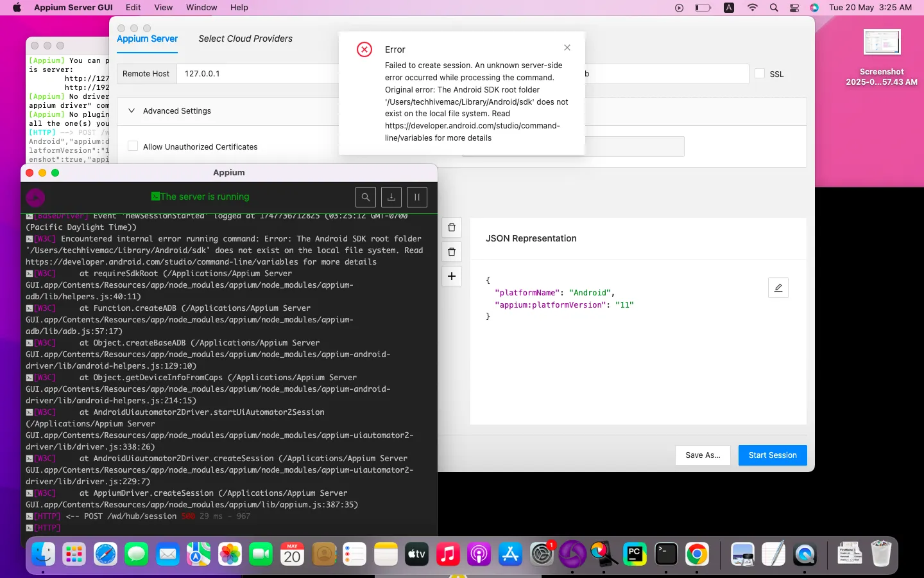Open Select Cloud Providers tab
Screen dimensions: 924x578
pos(245,39)
